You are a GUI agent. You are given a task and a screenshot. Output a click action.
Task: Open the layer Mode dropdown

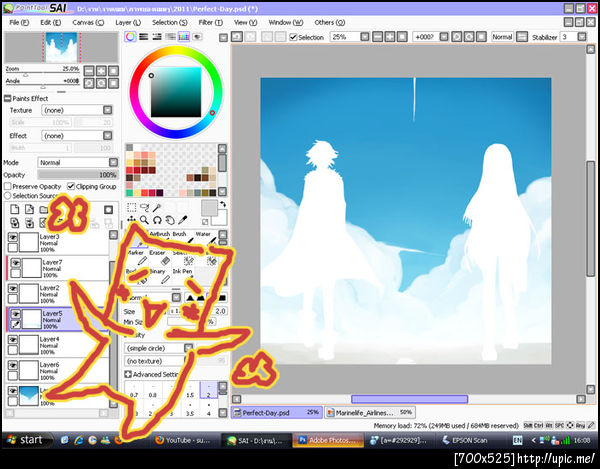coord(113,162)
